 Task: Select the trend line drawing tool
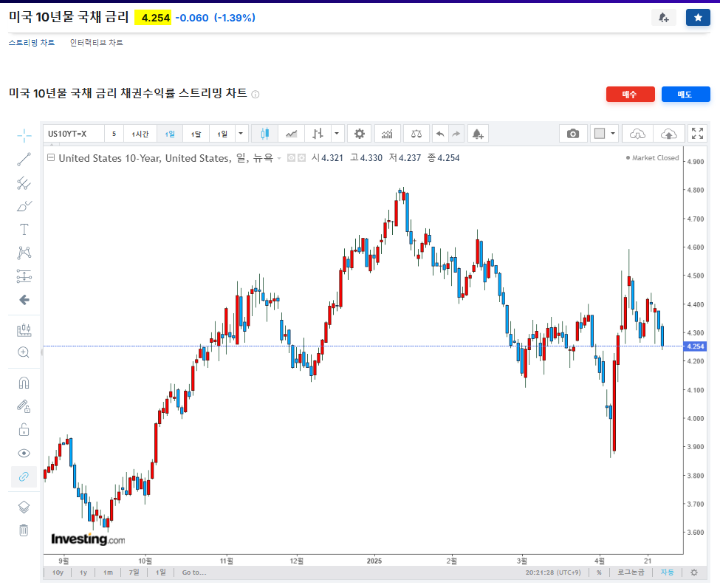click(24, 159)
